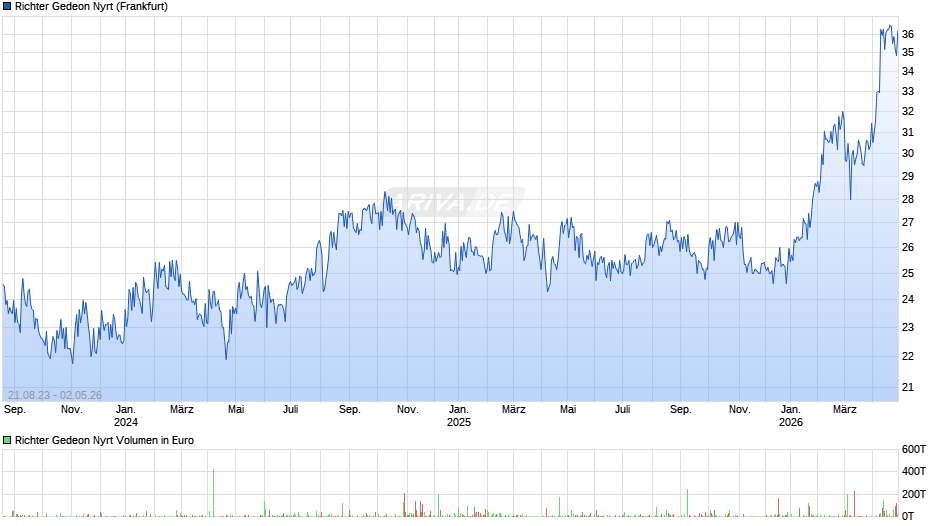The height and width of the screenshot is (526, 940).
Task: Click the price axis label '34'
Action: [x=908, y=71]
